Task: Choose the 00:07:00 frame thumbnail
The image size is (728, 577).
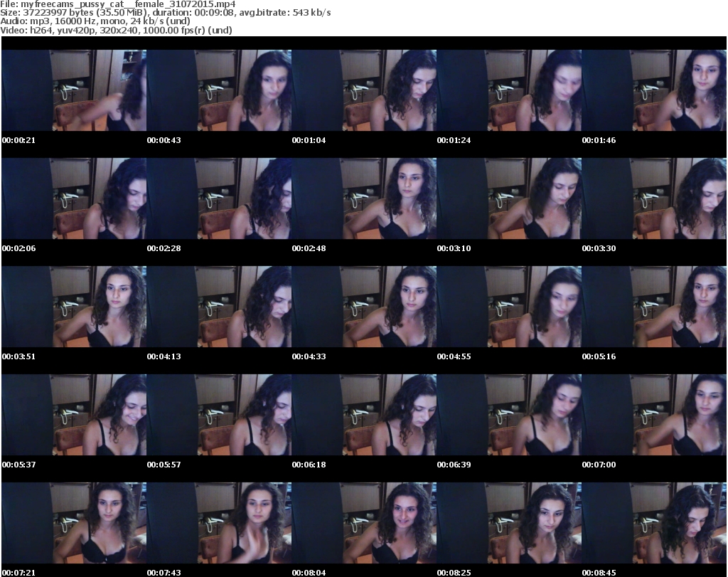Action: (654, 415)
